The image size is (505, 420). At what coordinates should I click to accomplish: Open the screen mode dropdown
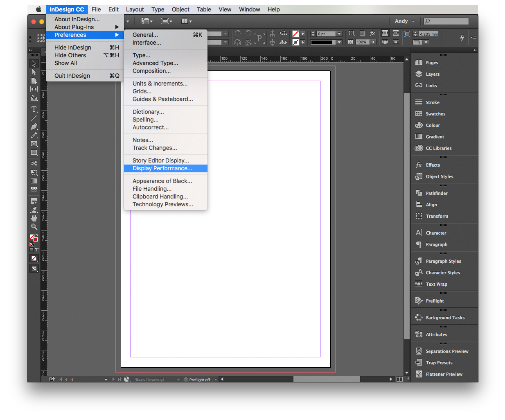[167, 21]
